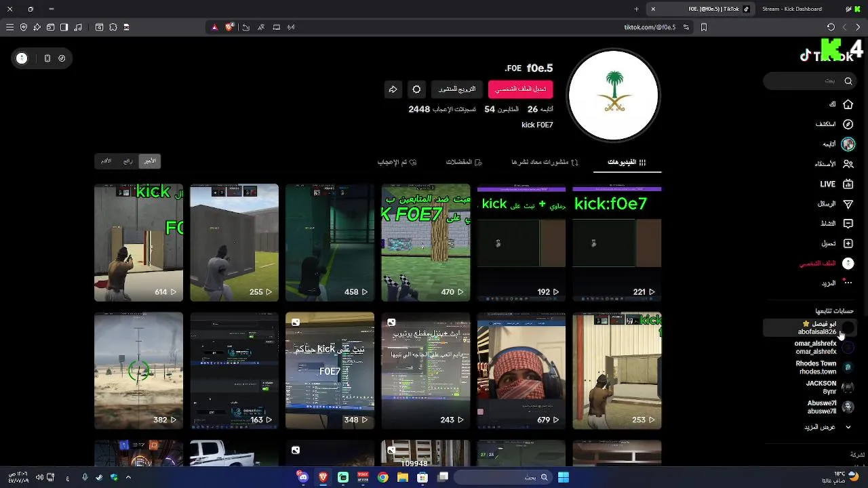Open a new browser tab with plus

(636, 9)
